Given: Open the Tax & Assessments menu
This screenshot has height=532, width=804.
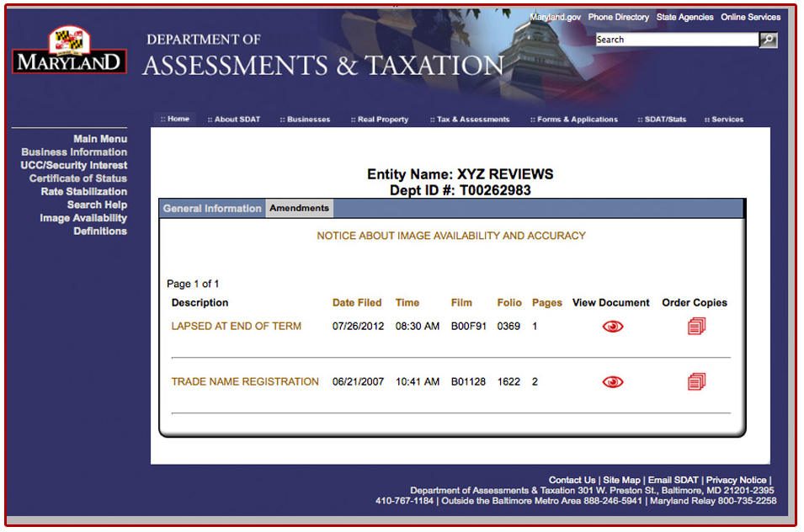Looking at the screenshot, I should [470, 120].
